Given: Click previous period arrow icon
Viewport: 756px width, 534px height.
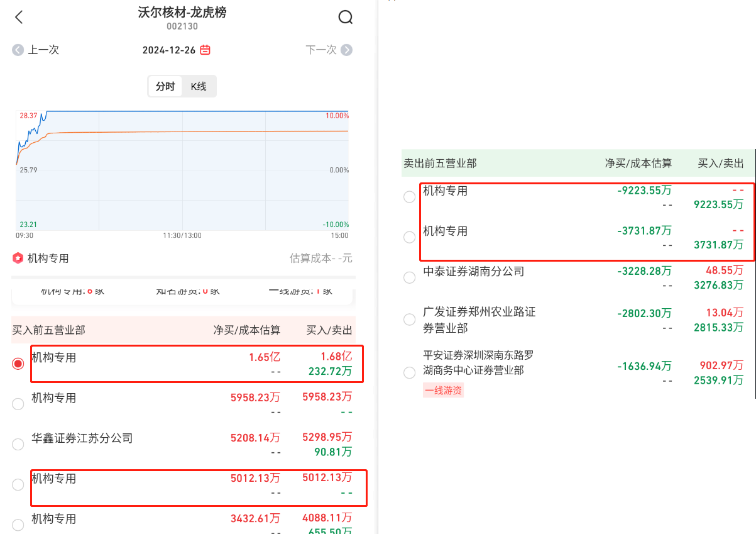Looking at the screenshot, I should tap(18, 50).
